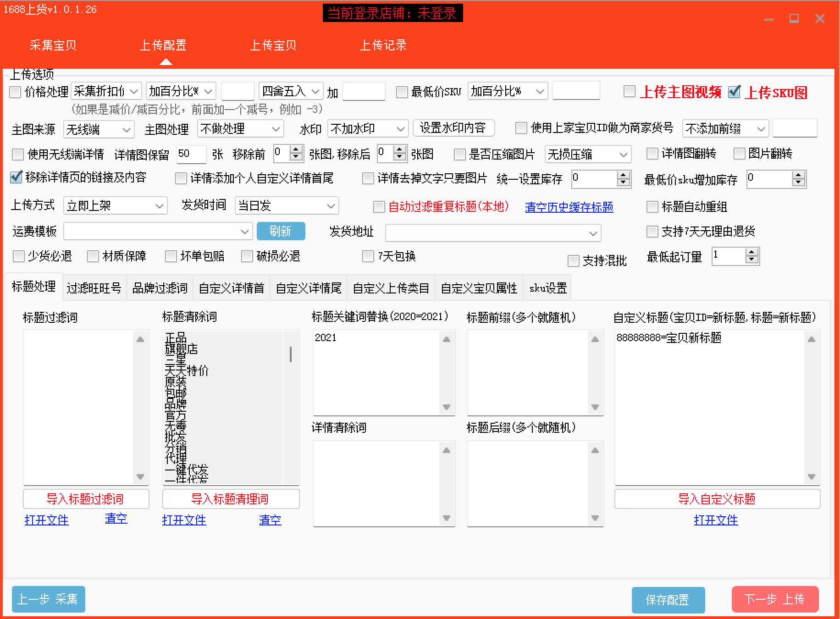Enable the 少货必退 checkbox
Viewport: 840px width, 619px height.
pos(19,256)
